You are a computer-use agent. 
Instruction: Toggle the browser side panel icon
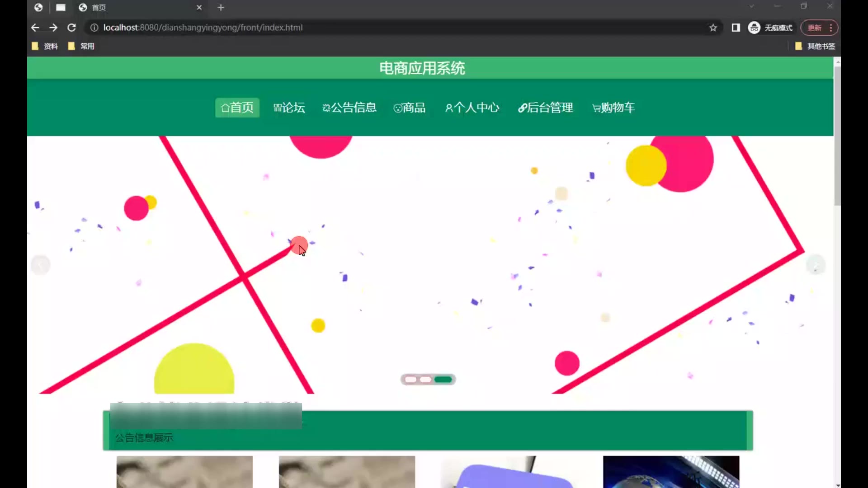(736, 28)
